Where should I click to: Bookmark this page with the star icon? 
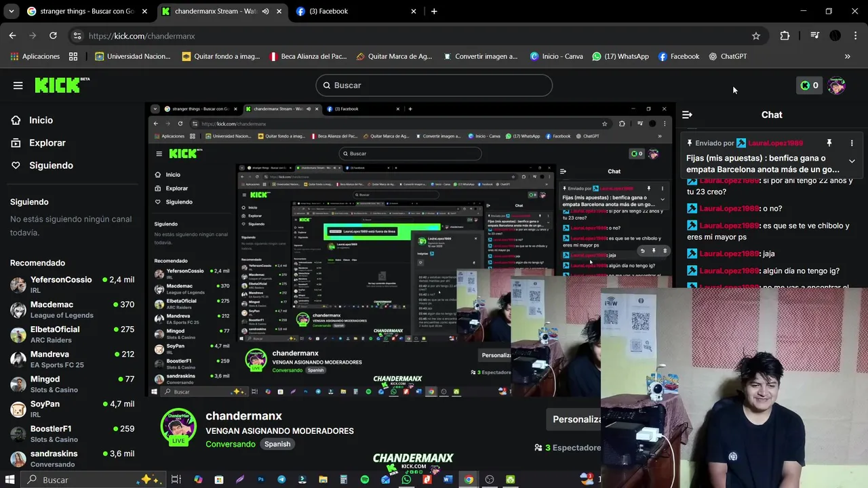coord(756,36)
